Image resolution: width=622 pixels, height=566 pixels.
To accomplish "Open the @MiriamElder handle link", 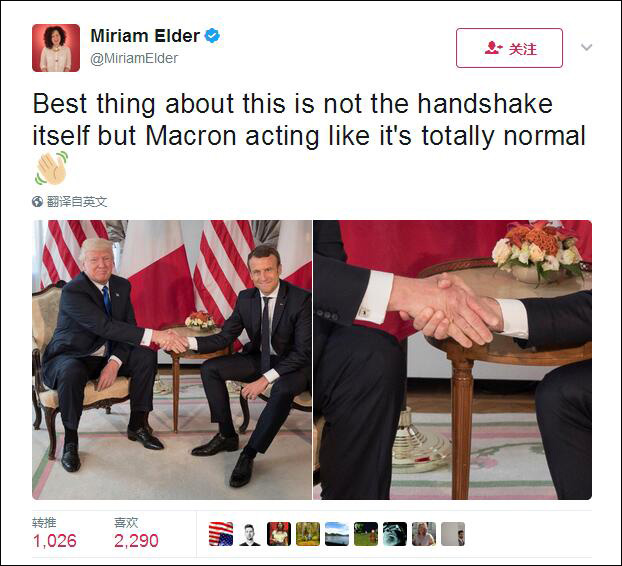I will pos(134,58).
